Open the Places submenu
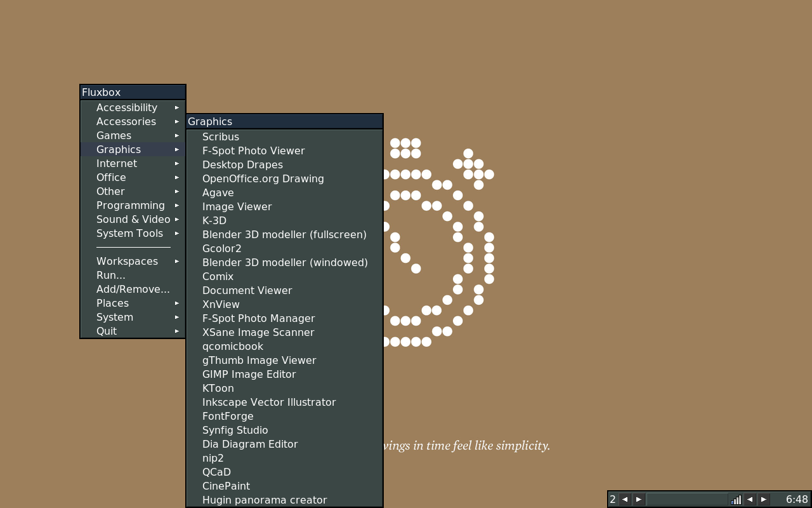Image resolution: width=812 pixels, height=508 pixels. coord(133,303)
